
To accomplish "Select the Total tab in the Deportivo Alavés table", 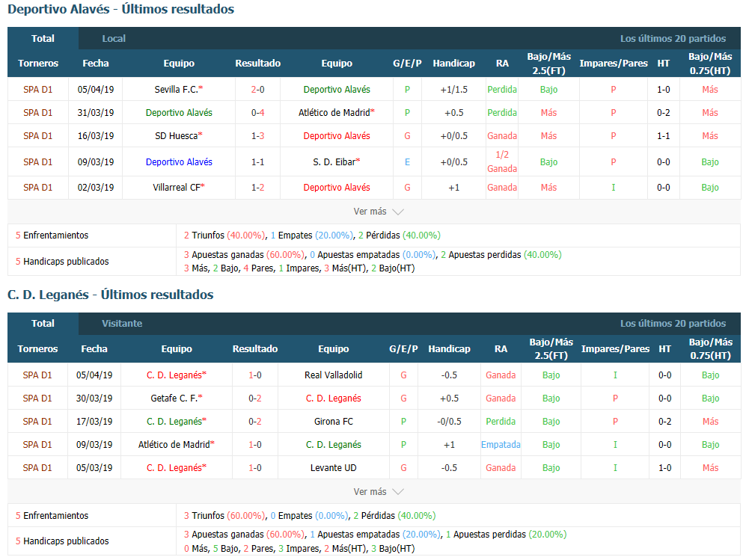I will tap(43, 39).
